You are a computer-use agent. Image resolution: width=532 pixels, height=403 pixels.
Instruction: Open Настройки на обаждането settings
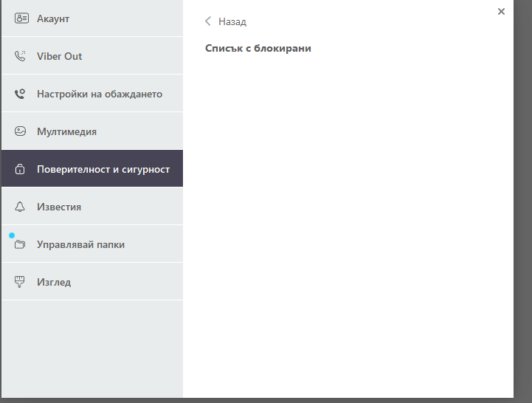pyautogui.click(x=100, y=94)
